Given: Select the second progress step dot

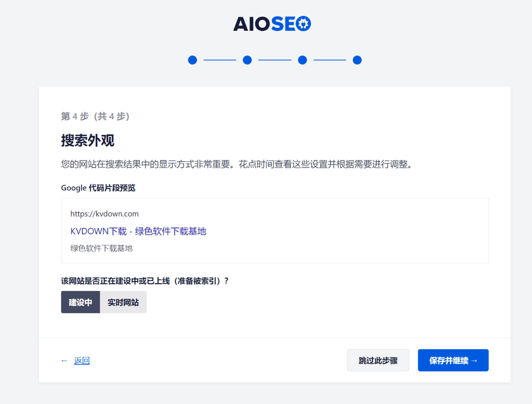Looking at the screenshot, I should pyautogui.click(x=247, y=60).
